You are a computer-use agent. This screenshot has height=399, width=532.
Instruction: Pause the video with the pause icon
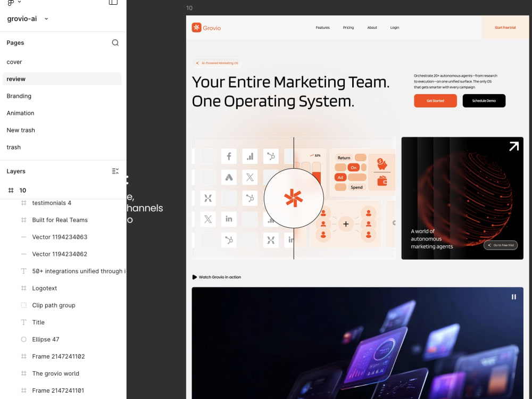514,297
